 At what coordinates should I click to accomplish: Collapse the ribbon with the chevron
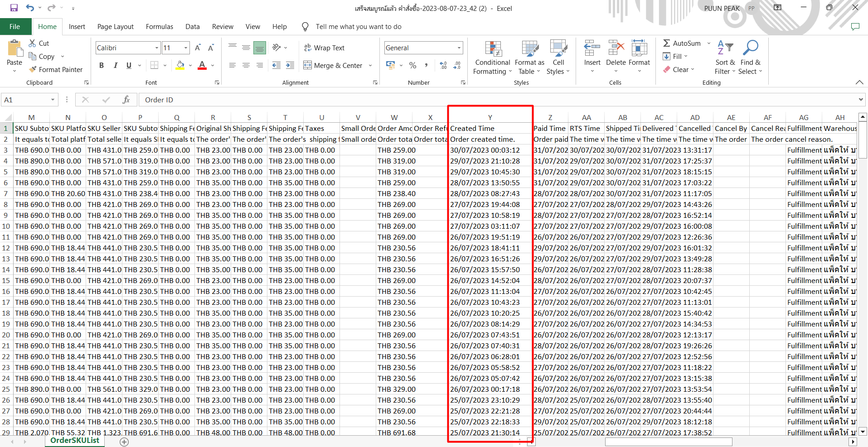[859, 82]
